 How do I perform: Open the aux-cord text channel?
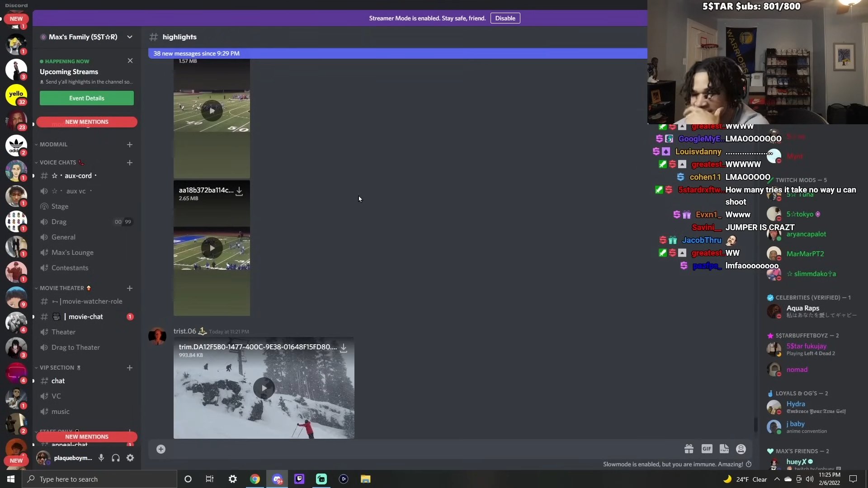pos(87,176)
